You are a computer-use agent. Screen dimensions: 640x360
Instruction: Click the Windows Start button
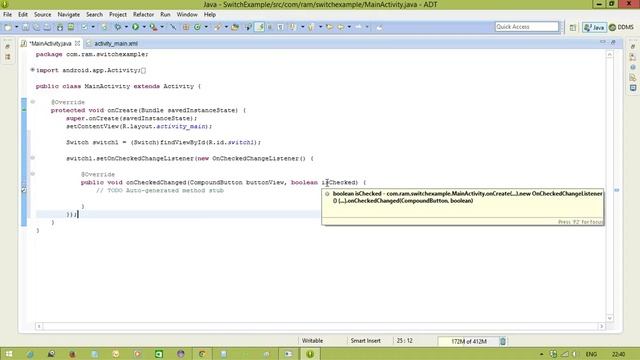click(x=9, y=354)
